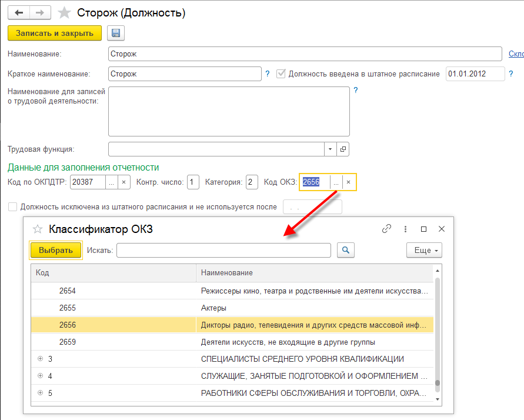This screenshot has width=524, height=420.
Task: Enable Должность исключена из штатного расписания checkbox
Action: click(12, 207)
